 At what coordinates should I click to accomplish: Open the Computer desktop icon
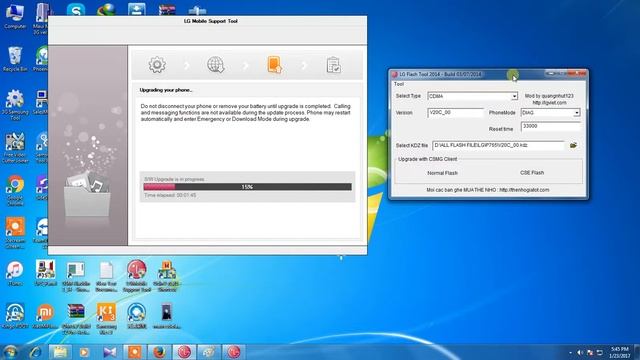coord(15,16)
